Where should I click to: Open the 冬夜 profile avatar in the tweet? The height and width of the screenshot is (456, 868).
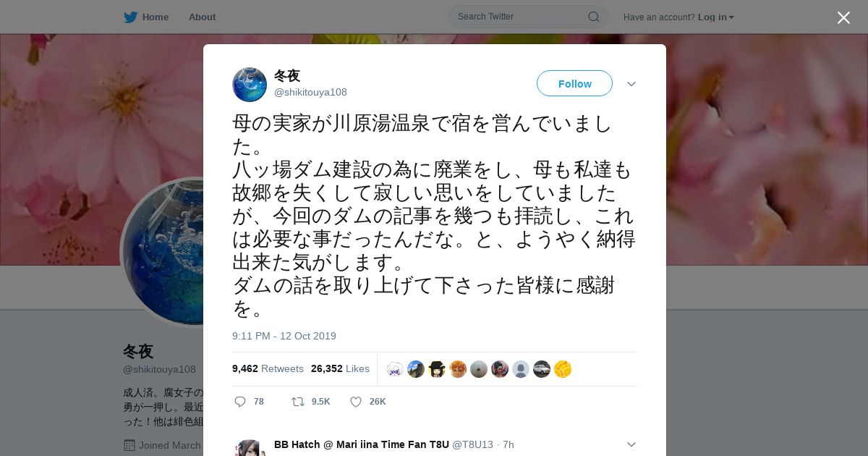tap(250, 85)
